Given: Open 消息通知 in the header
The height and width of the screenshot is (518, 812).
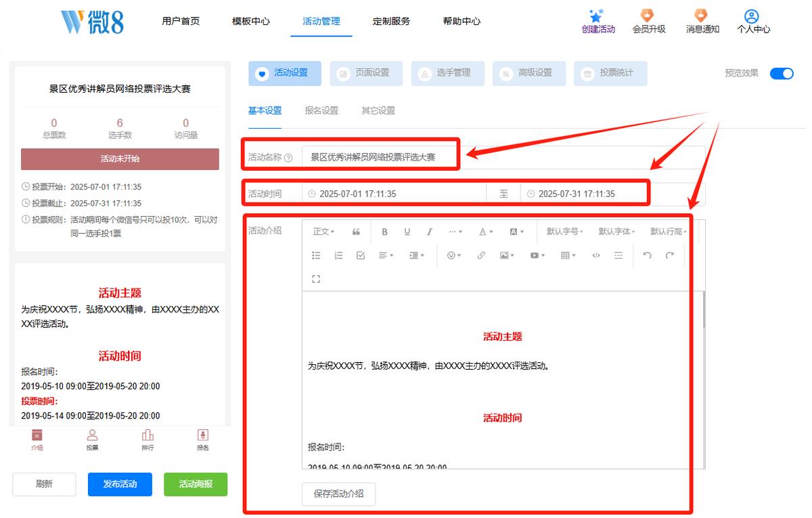Looking at the screenshot, I should click(x=702, y=22).
